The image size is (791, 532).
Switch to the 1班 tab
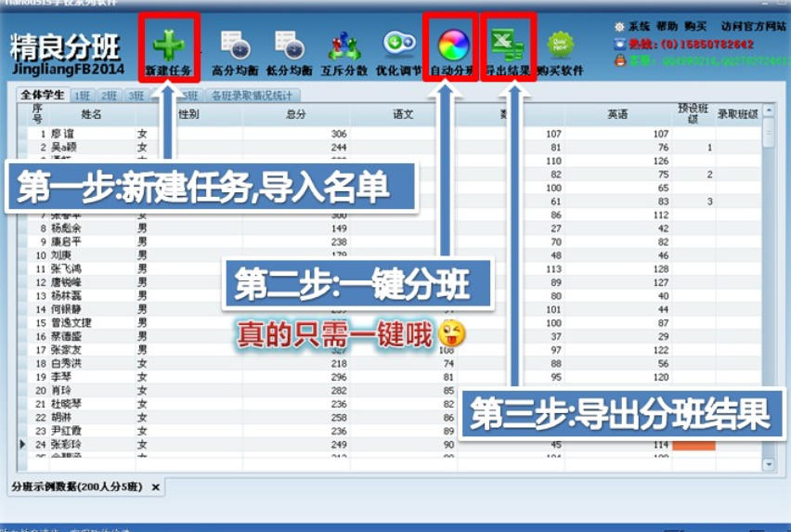coord(82,96)
